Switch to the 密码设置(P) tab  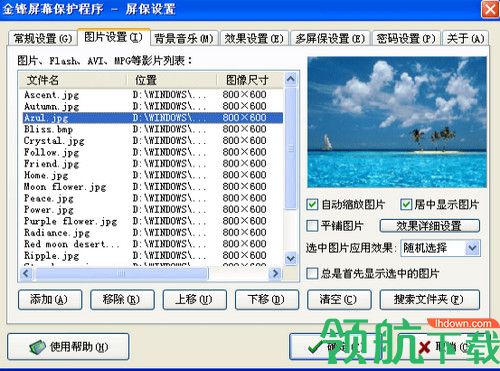pyautogui.click(x=406, y=38)
